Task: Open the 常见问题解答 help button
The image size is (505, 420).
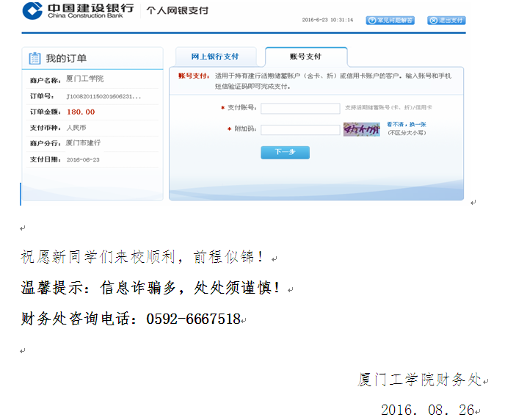Action: pos(390,21)
